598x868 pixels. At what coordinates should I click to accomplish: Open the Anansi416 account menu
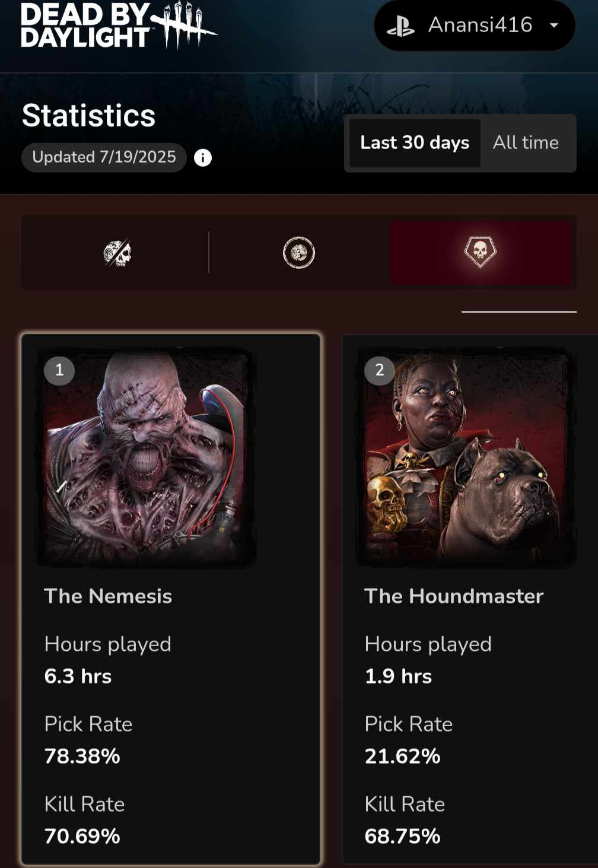point(475,26)
